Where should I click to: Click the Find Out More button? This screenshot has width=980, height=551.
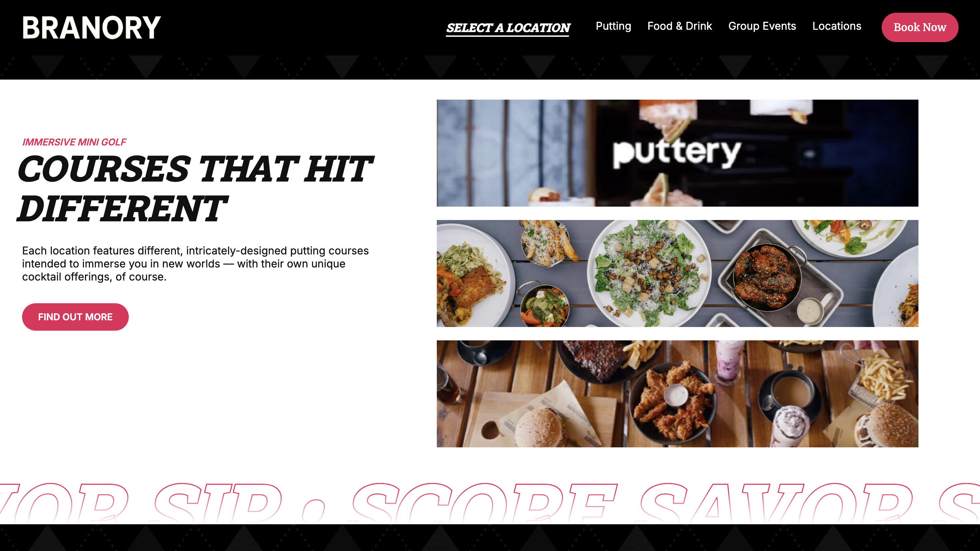[75, 317]
